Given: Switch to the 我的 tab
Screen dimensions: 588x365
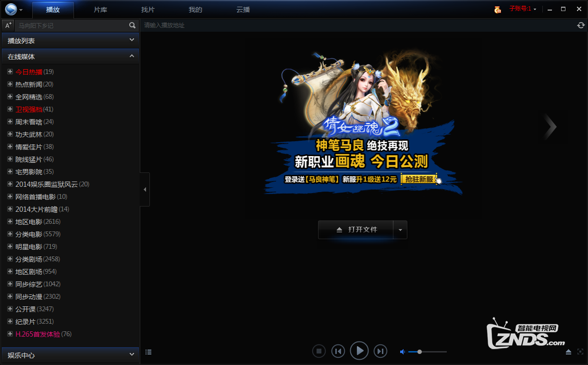Looking at the screenshot, I should (x=196, y=10).
